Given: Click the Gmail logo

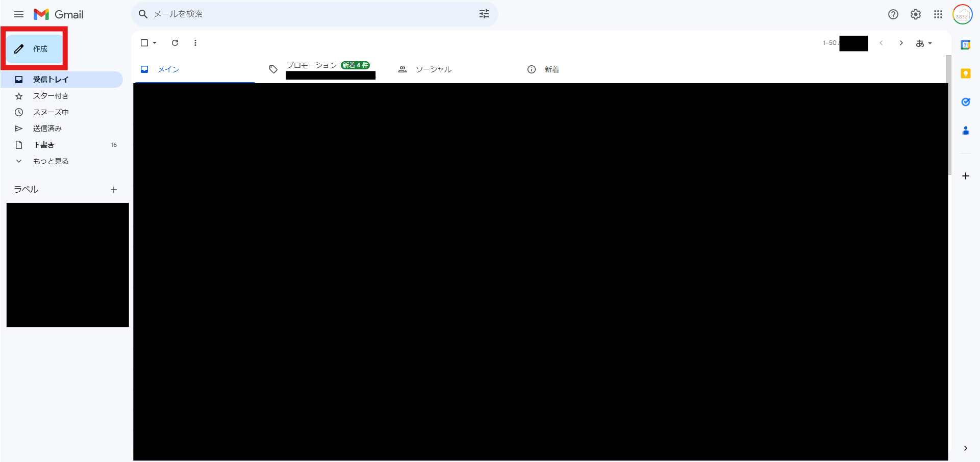Looking at the screenshot, I should (59, 14).
